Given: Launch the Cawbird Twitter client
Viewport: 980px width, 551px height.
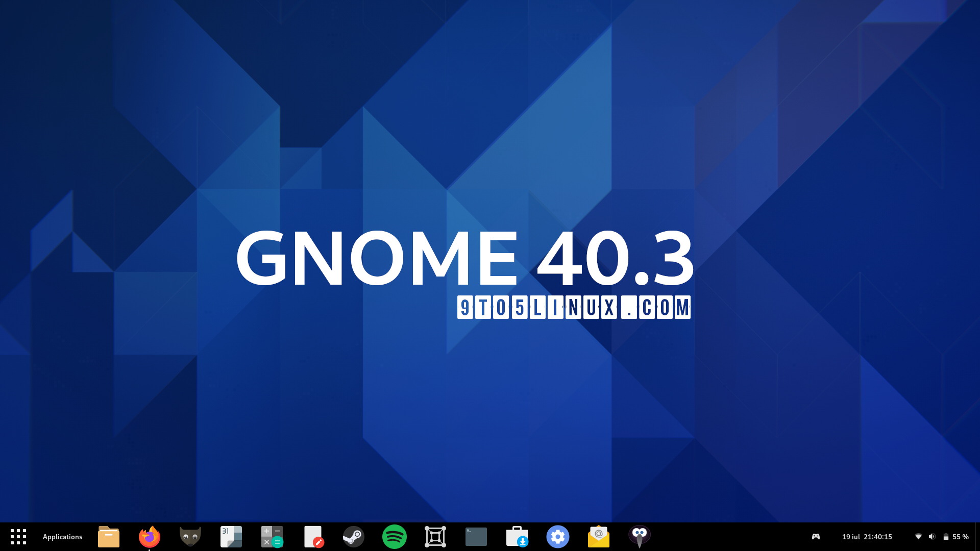Looking at the screenshot, I should pyautogui.click(x=640, y=537).
